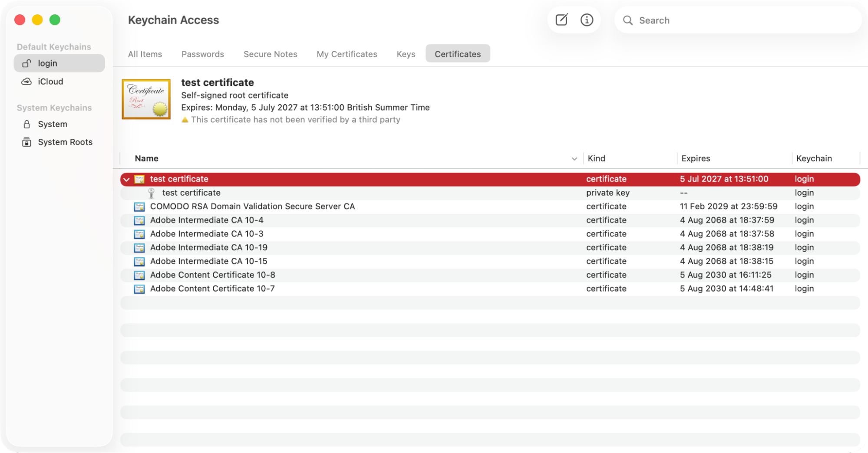Viewport: 868px width, 453px height.
Task: Click the green full-screen window button
Action: (x=55, y=20)
